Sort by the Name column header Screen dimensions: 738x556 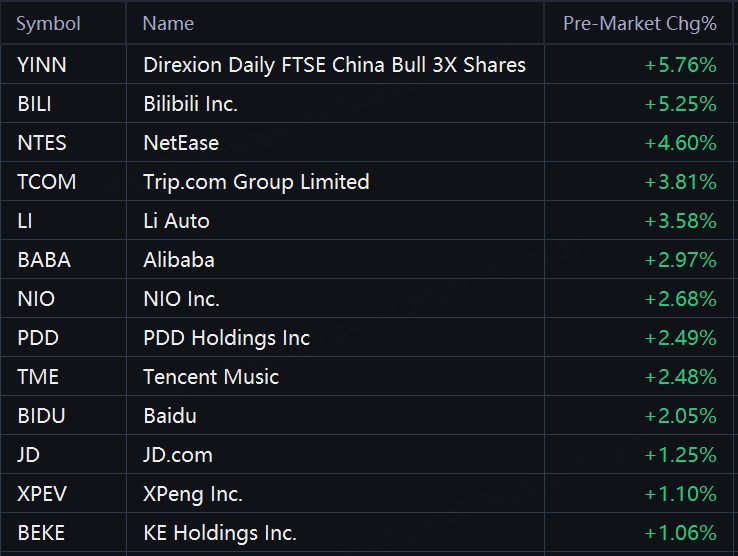pyautogui.click(x=168, y=24)
